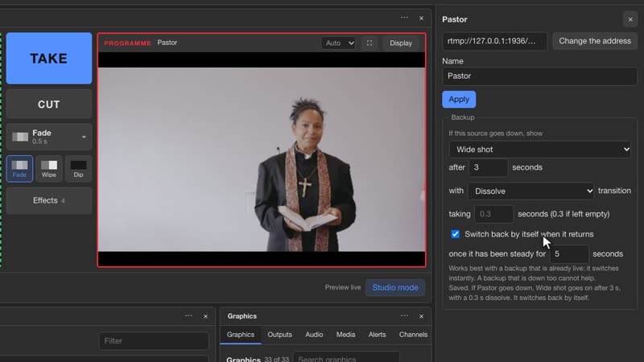Select the Fade transition icon

point(19,169)
